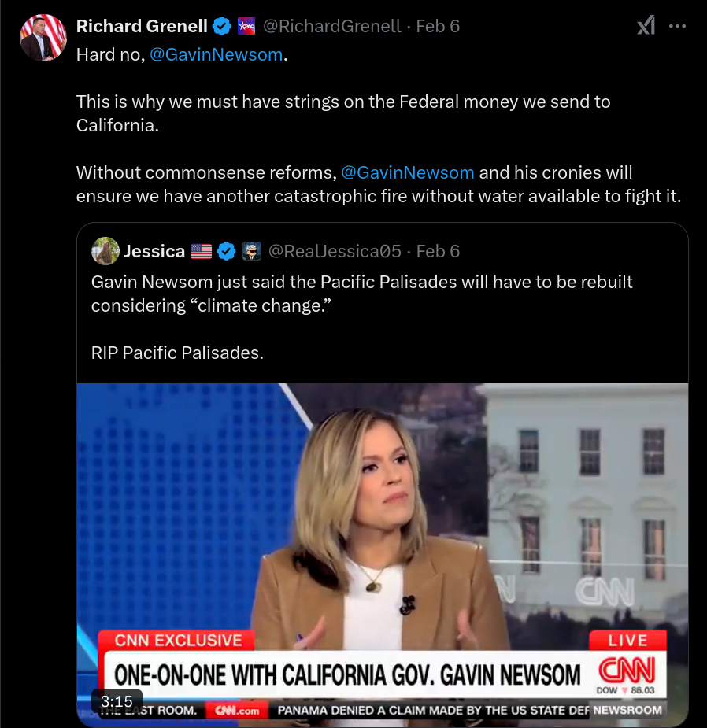Click Jessica's blue verified checkmark
The width and height of the screenshot is (707, 728).
tap(227, 251)
